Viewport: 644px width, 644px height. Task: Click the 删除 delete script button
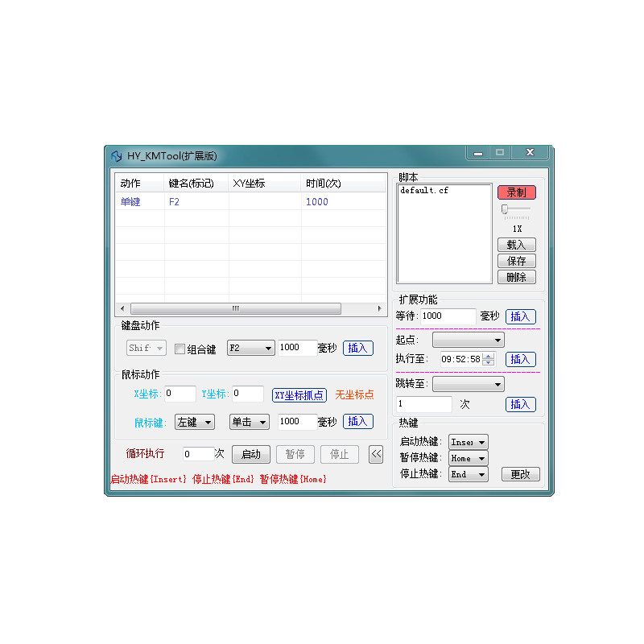[x=517, y=277]
